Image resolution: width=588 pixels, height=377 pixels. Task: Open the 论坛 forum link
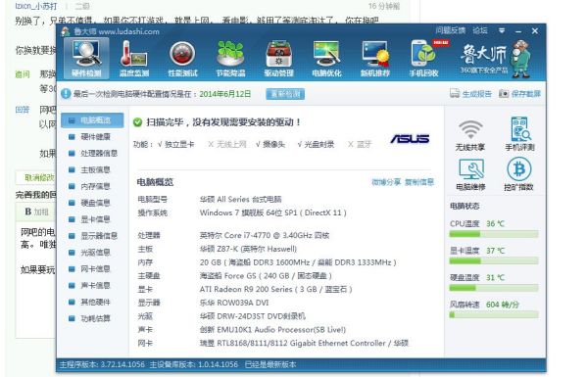coord(480,30)
